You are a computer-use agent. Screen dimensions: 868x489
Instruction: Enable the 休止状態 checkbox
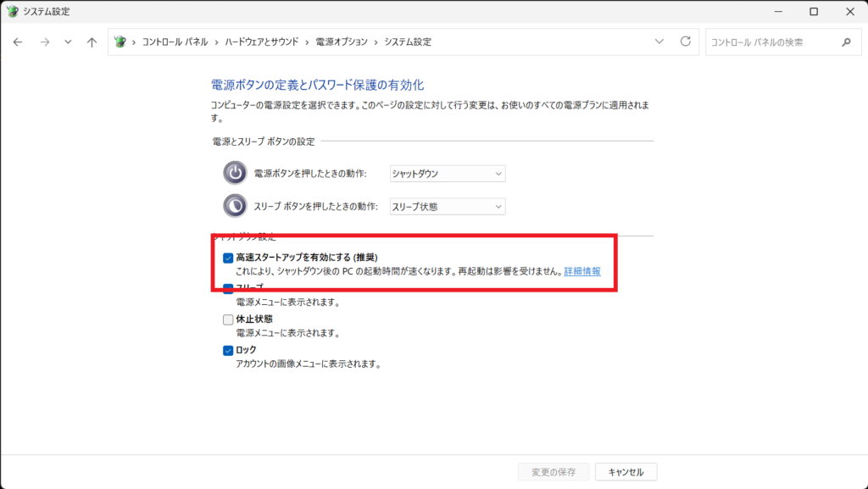[x=228, y=320]
